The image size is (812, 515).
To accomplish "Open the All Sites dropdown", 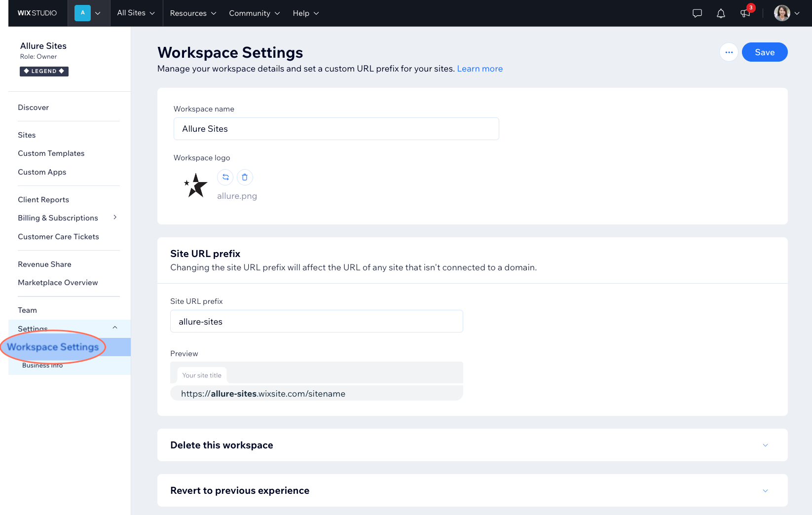I will (x=136, y=13).
